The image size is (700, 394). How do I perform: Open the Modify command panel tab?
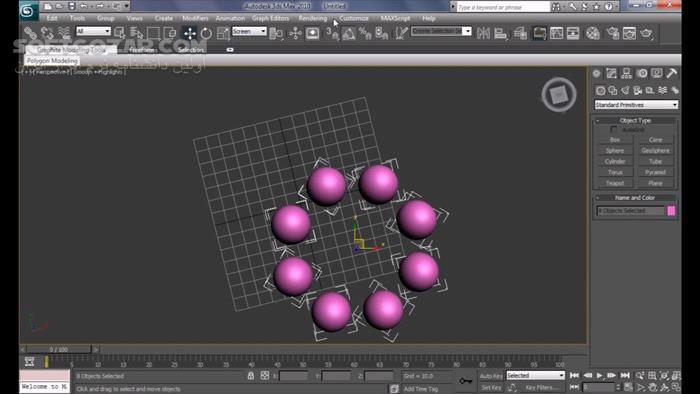[611, 73]
